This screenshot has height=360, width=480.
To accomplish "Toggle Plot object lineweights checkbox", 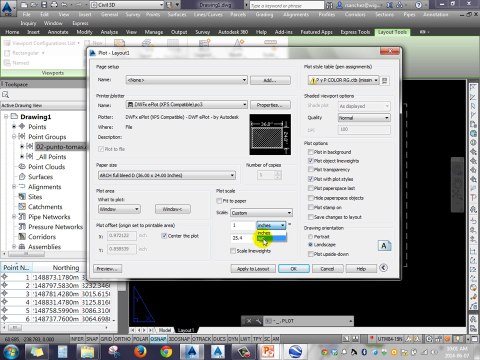I will (x=311, y=161).
